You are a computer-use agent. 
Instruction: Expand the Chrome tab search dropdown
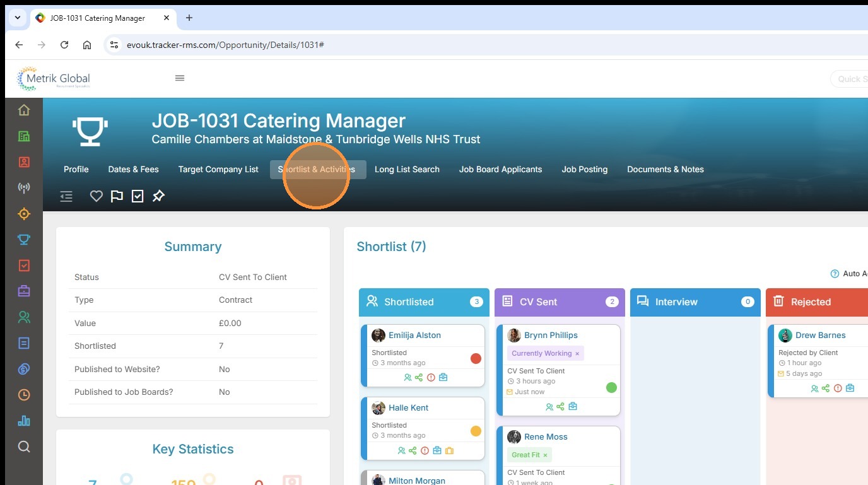(17, 18)
